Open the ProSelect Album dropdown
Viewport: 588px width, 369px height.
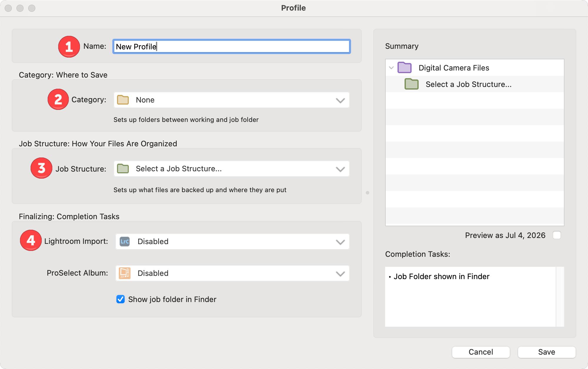pos(232,274)
